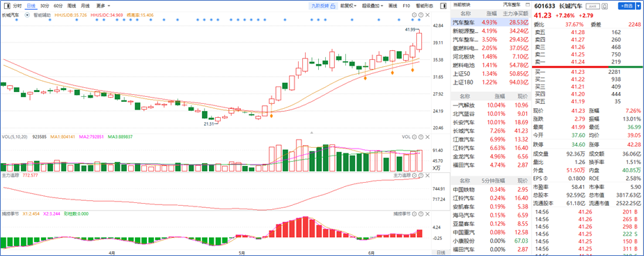Select the 上证180 row
This screenshot has width=644, height=256.
[490, 82]
